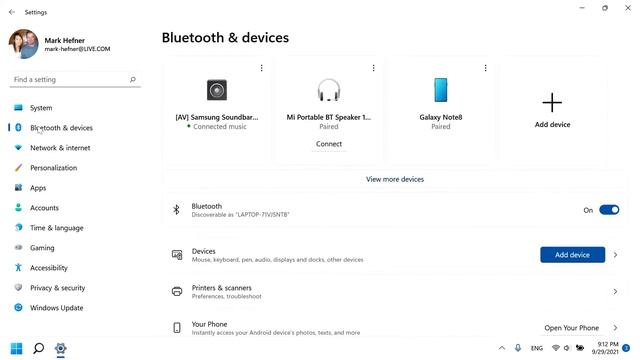Click the View more devices link
The height and width of the screenshot is (360, 640).
(x=395, y=179)
